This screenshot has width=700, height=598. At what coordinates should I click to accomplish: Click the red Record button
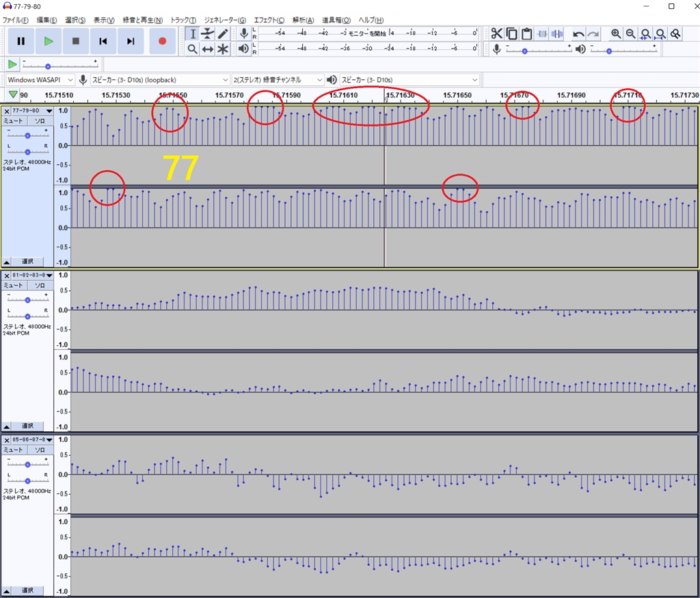[x=162, y=41]
